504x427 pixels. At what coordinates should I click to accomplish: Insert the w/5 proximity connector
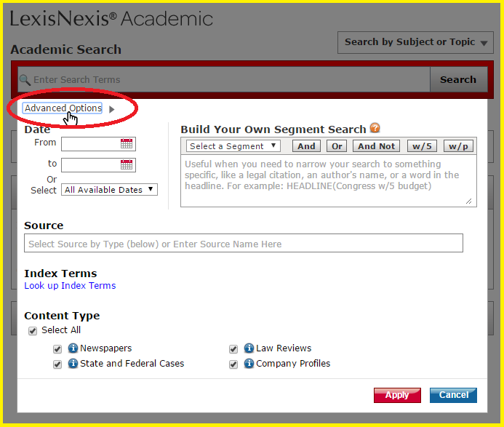(422, 146)
